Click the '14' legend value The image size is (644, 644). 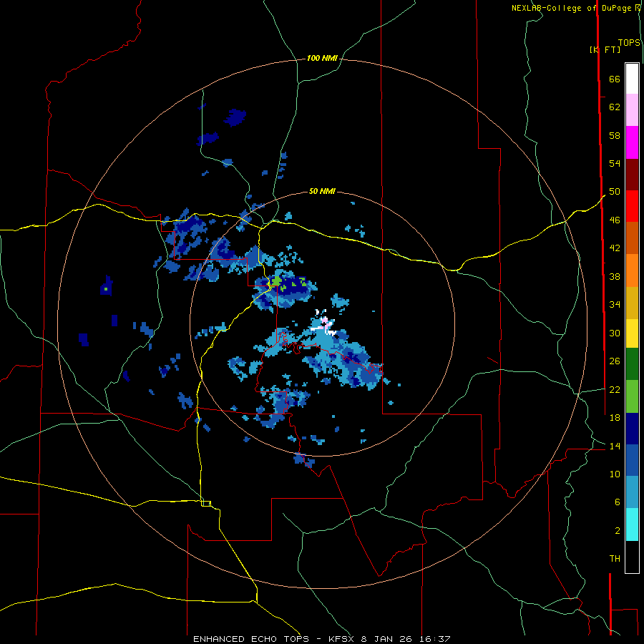[615, 446]
